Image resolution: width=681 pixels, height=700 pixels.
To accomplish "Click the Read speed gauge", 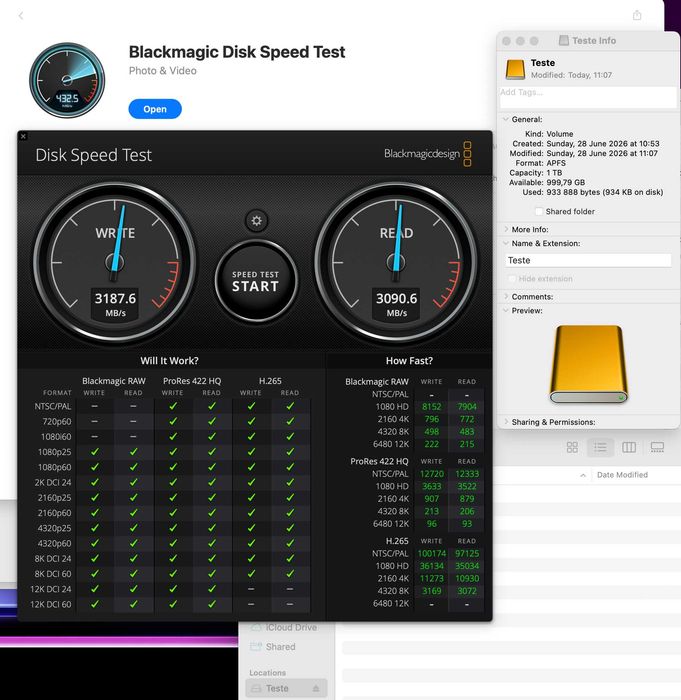I will point(396,262).
